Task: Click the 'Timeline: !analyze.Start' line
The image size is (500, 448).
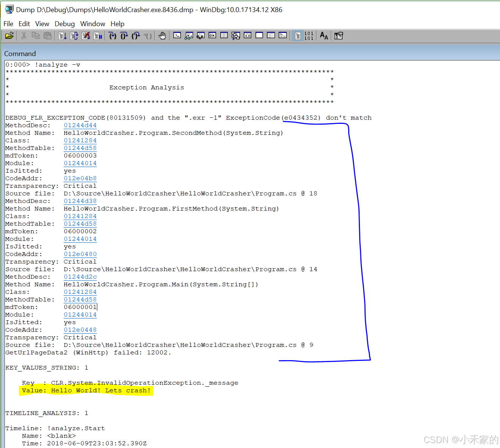Action: (x=55, y=428)
